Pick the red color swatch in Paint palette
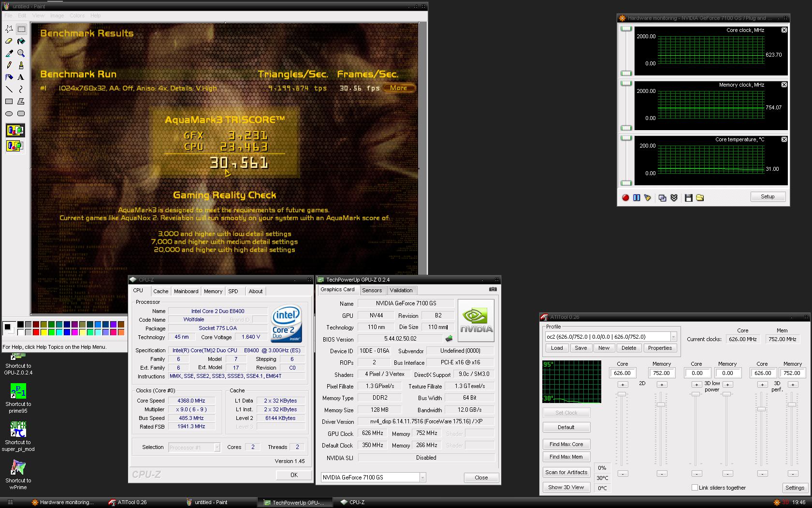 pos(36,332)
